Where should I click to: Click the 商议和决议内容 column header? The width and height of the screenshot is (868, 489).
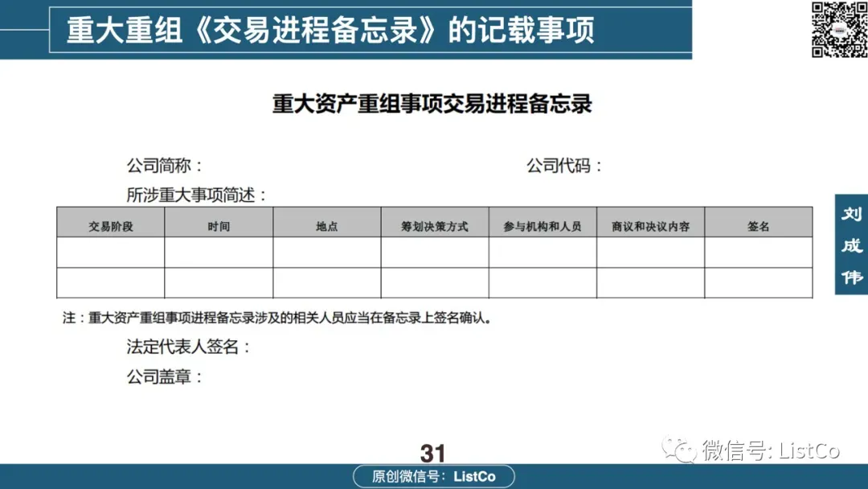click(x=650, y=223)
